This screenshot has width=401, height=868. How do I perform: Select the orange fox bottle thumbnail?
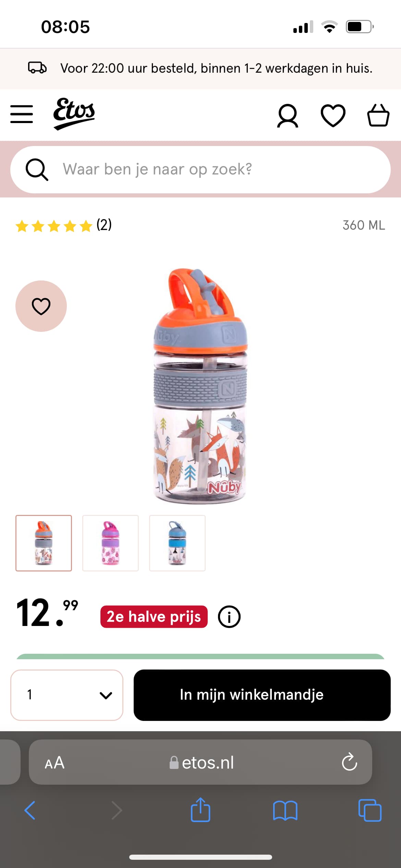44,543
